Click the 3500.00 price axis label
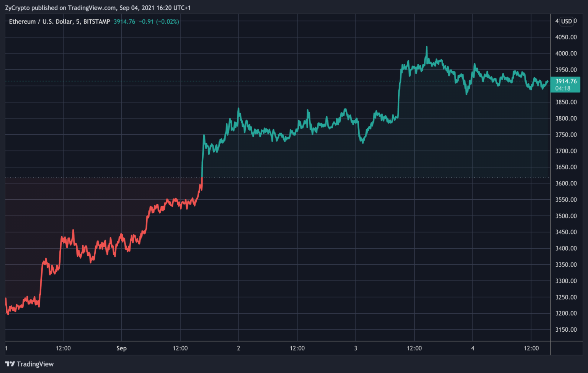The height and width of the screenshot is (373, 588). (566, 216)
